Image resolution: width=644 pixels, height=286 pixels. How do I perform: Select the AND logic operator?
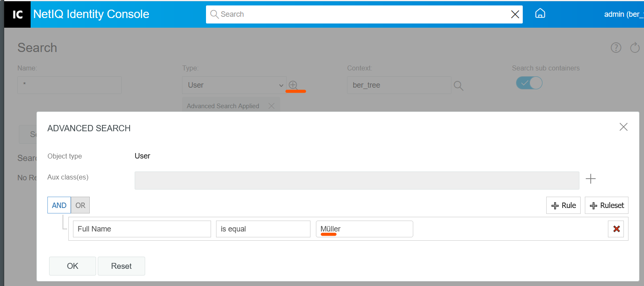pyautogui.click(x=59, y=205)
